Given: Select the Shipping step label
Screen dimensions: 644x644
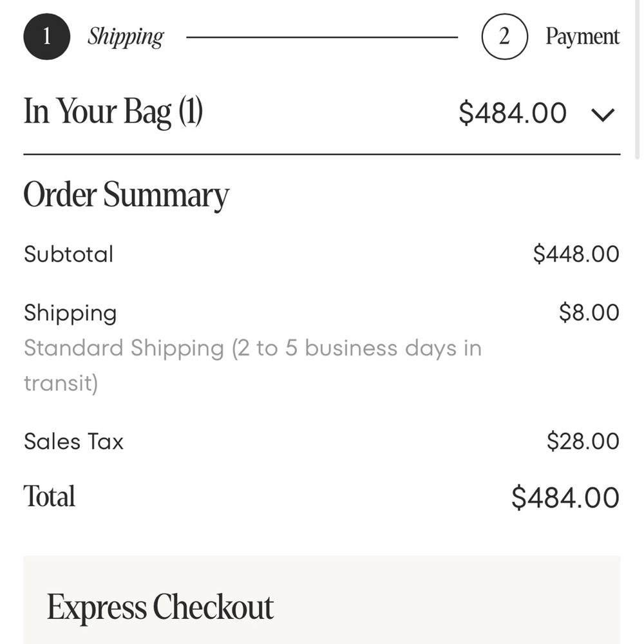Looking at the screenshot, I should 126,37.
